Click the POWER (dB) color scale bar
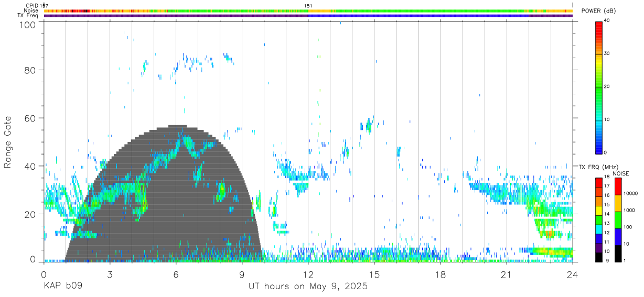 pyautogui.click(x=599, y=87)
